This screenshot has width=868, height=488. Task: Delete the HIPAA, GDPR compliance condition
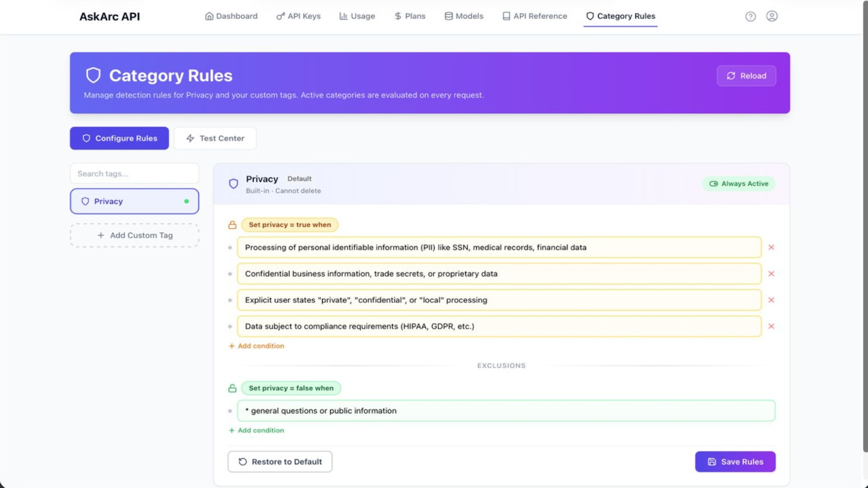771,326
